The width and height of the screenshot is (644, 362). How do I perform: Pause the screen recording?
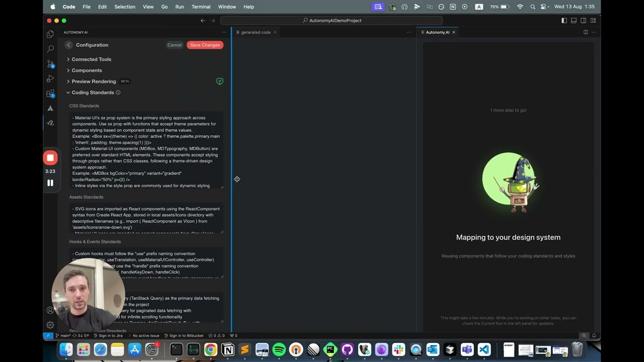tap(50, 183)
